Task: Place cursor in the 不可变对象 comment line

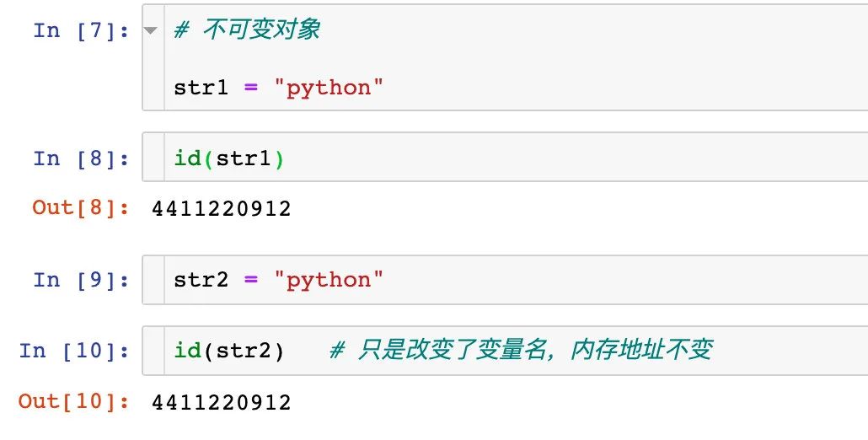Action: coord(247,30)
